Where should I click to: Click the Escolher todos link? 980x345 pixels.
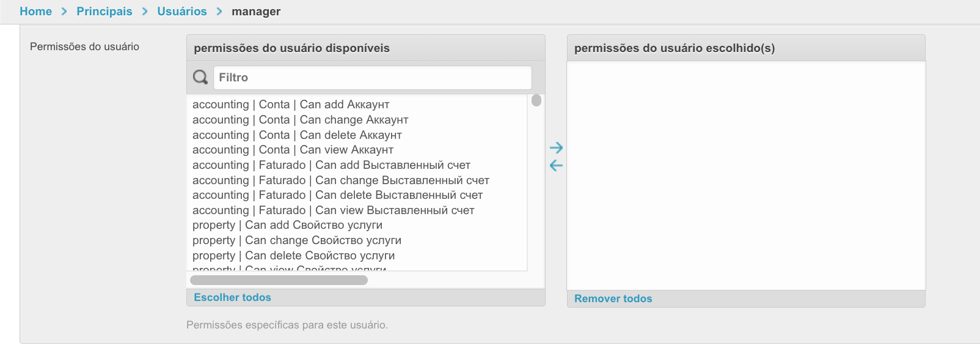[x=232, y=297]
